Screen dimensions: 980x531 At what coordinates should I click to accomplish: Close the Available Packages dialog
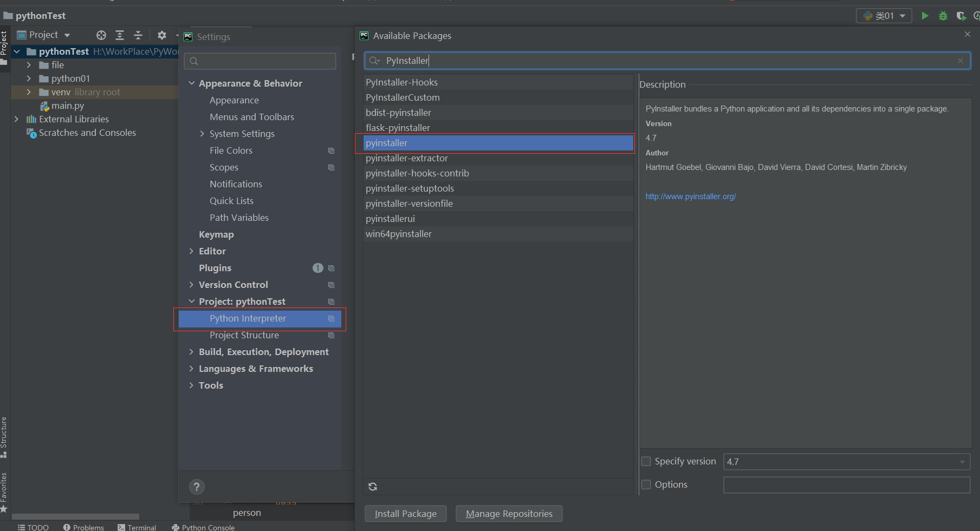968,34
